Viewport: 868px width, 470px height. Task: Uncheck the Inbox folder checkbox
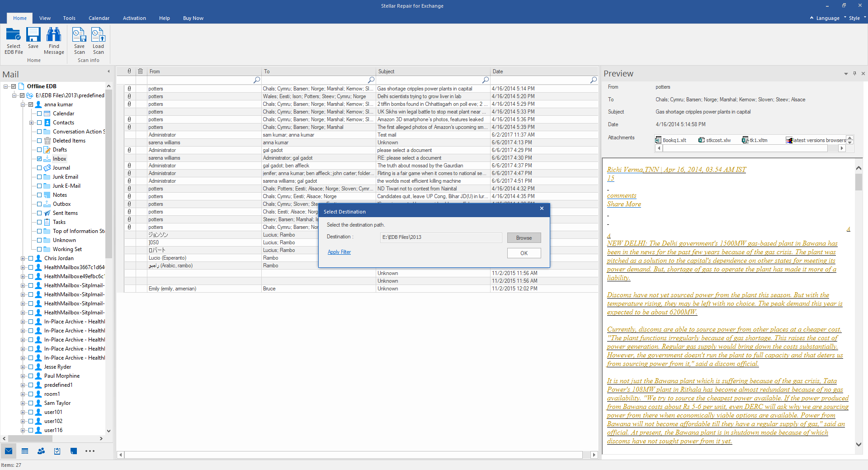coord(39,159)
